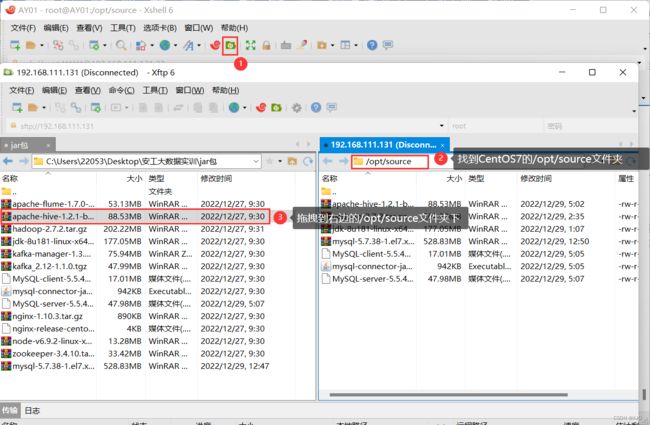The height and width of the screenshot is (425, 650).
Task: Click the globe encoding icon in Xshell toolbar
Action: coord(165,45)
